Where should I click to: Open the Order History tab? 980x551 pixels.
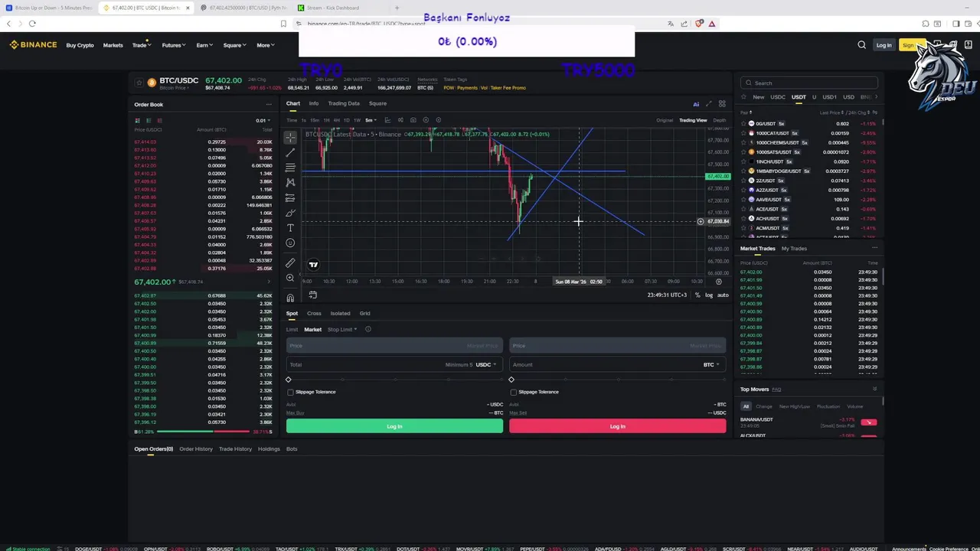pyautogui.click(x=196, y=448)
